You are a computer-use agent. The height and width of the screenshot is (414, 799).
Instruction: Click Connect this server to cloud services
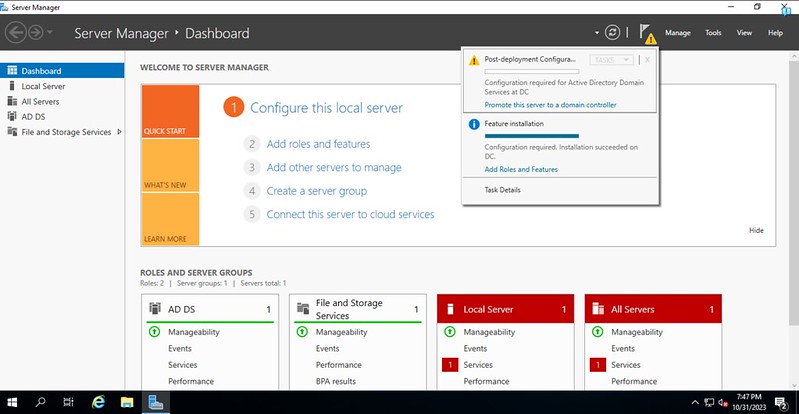pos(350,215)
